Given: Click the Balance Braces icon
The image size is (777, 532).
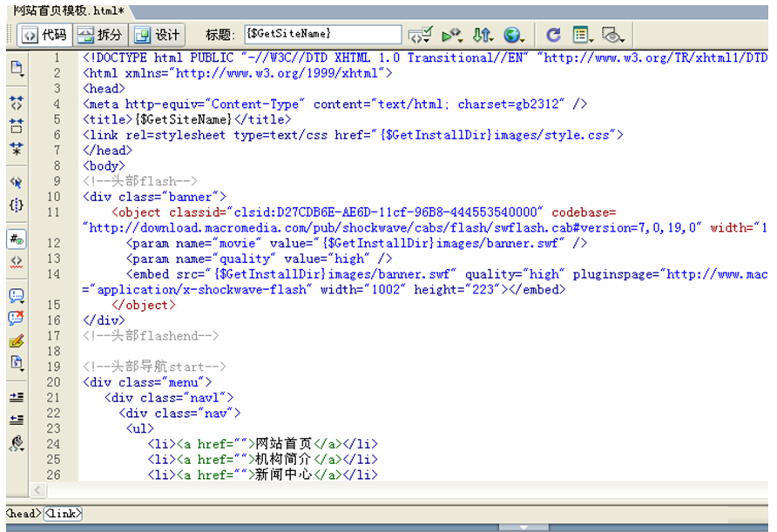Looking at the screenshot, I should pyautogui.click(x=17, y=205).
